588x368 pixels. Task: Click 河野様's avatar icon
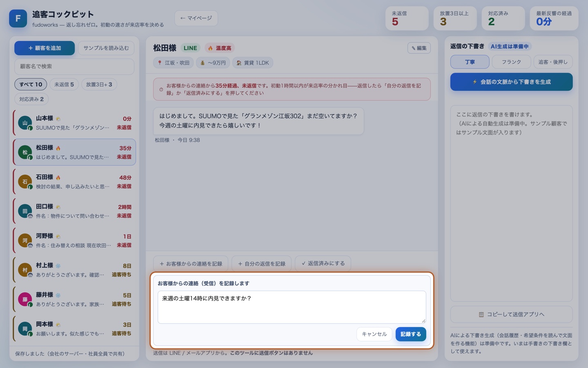point(25,240)
